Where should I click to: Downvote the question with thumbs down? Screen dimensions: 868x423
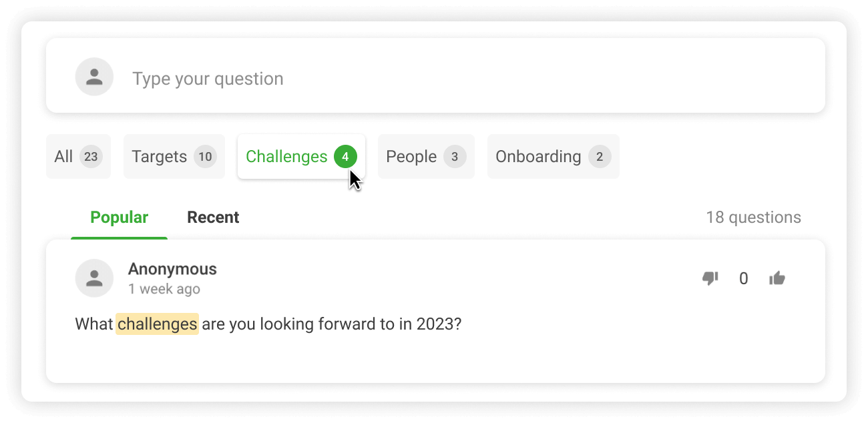710,278
